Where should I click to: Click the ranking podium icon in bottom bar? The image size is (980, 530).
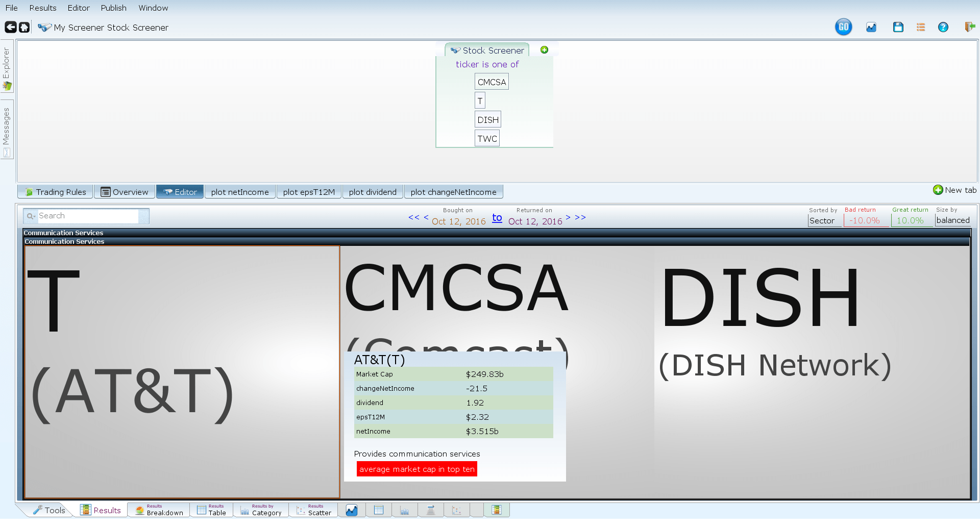point(431,510)
